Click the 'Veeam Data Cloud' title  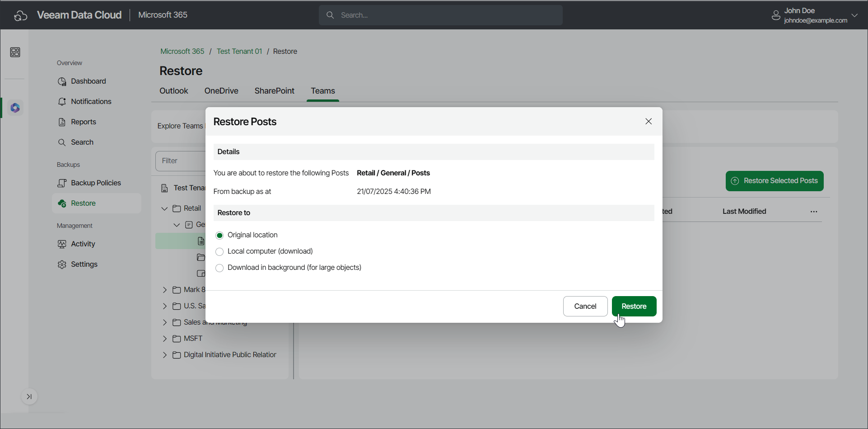pyautogui.click(x=79, y=15)
